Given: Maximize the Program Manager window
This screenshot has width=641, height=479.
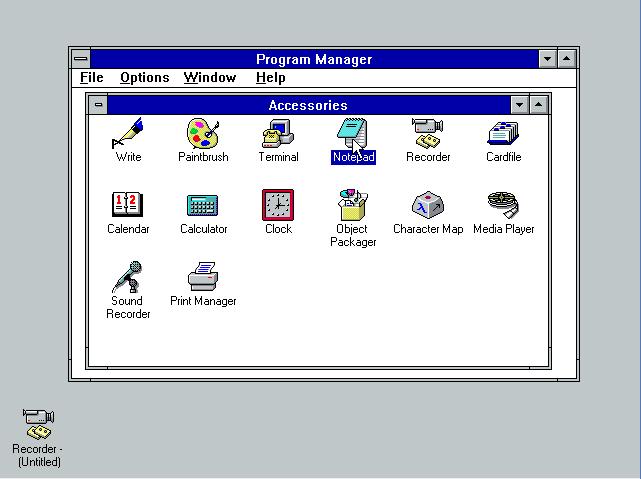Looking at the screenshot, I should (566, 59).
